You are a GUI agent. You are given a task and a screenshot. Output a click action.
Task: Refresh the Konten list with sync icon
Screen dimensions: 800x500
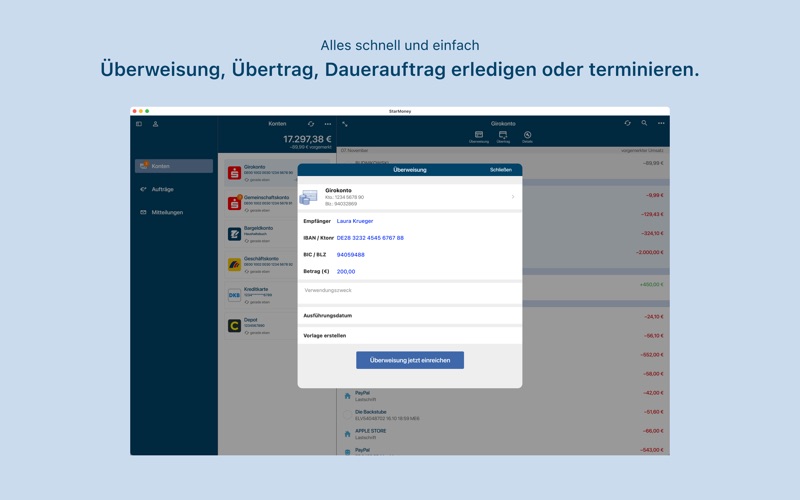(x=311, y=124)
